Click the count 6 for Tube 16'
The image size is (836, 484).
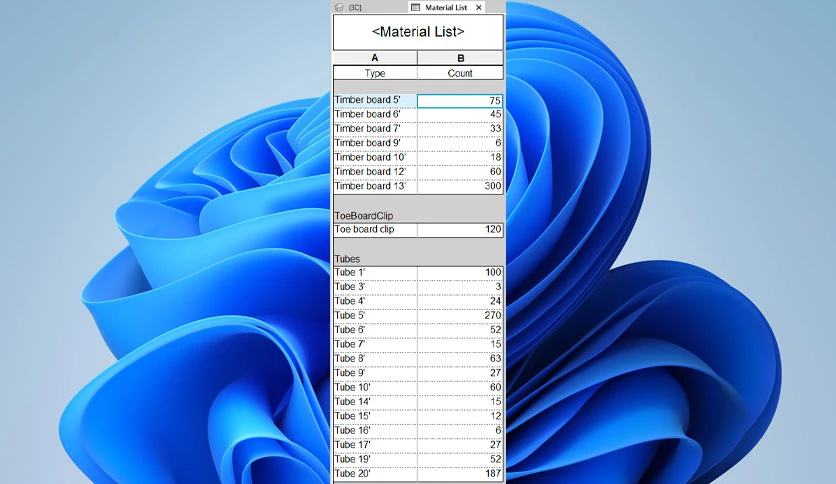[460, 431]
